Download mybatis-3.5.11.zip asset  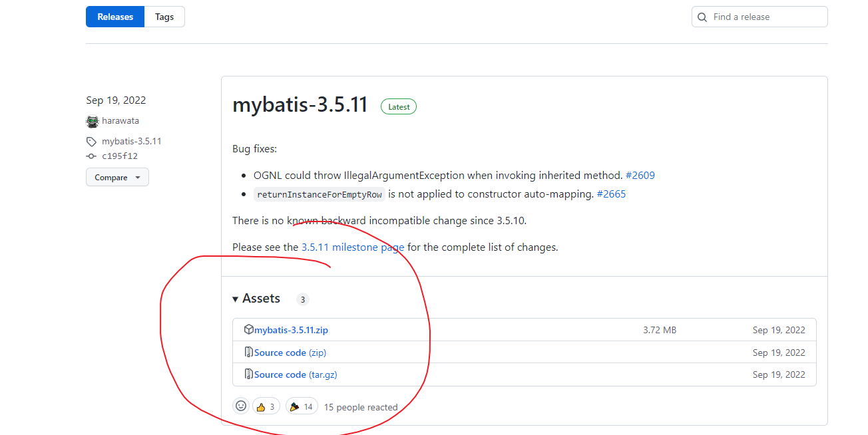[x=291, y=330]
